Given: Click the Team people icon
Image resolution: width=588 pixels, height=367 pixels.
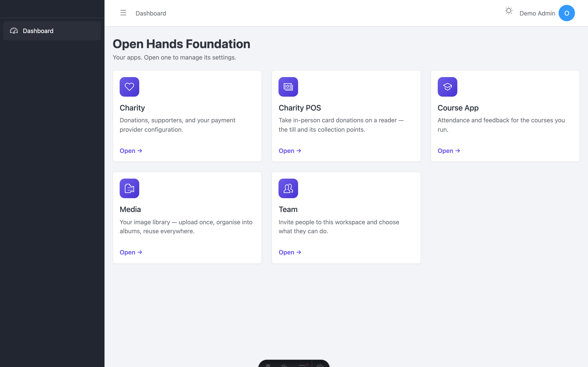Looking at the screenshot, I should 288,188.
